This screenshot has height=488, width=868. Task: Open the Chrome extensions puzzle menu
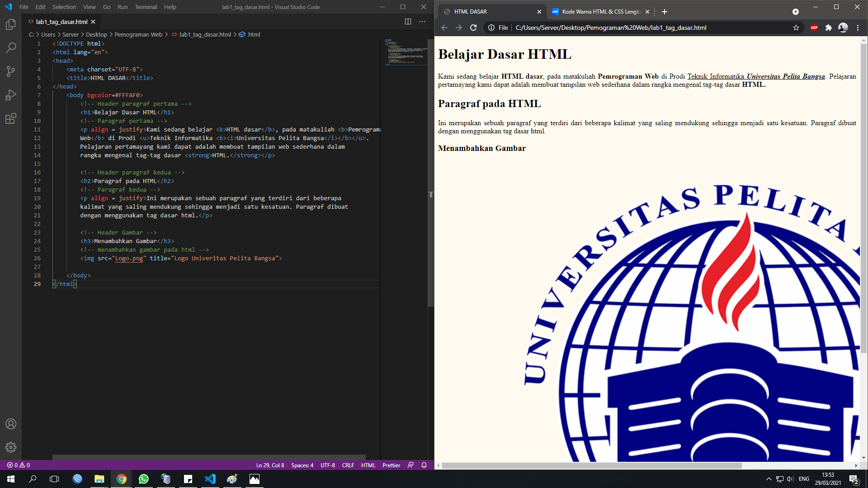(829, 28)
